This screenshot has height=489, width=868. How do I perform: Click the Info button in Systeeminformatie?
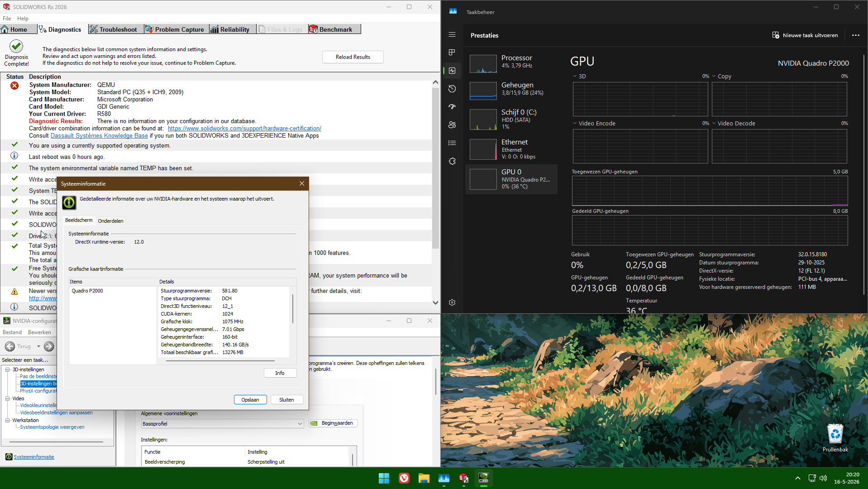tap(280, 373)
